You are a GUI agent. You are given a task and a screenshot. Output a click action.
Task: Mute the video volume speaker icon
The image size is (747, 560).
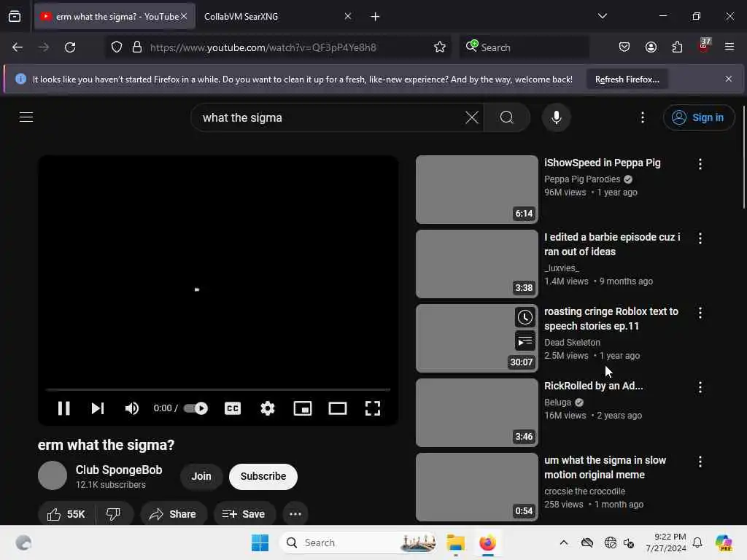131,408
